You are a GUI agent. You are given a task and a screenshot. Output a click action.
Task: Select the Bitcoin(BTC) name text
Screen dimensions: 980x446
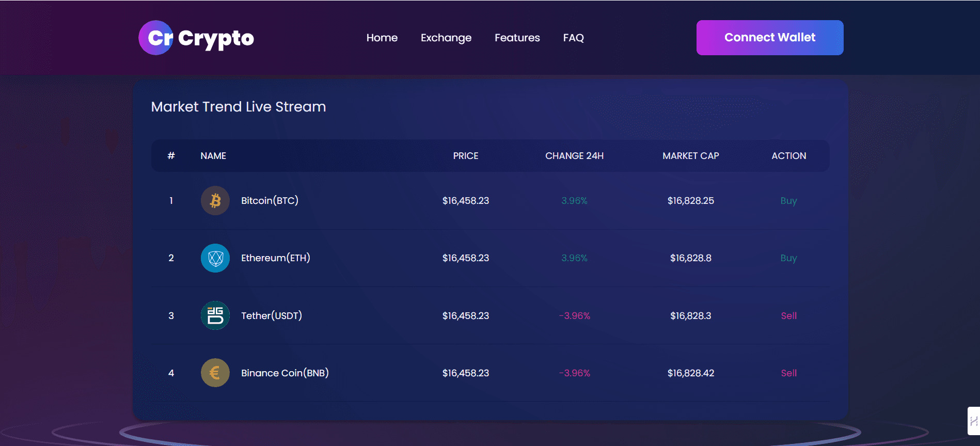(270, 200)
